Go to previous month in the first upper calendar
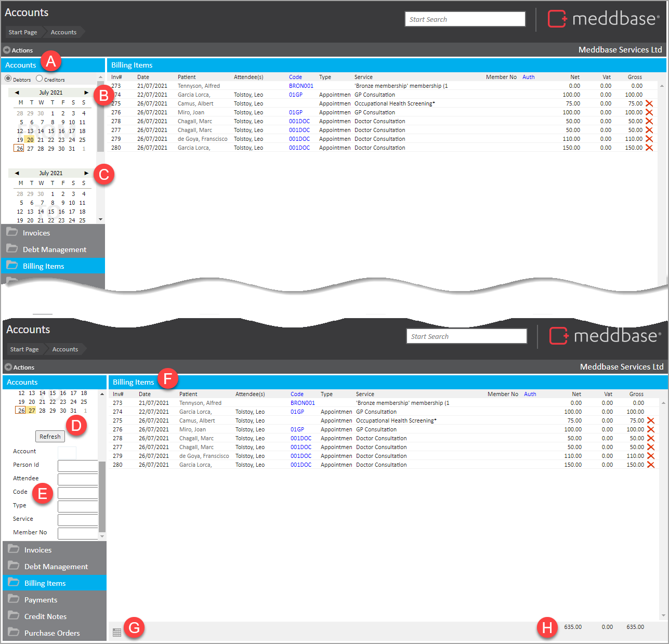669x644 pixels. (x=17, y=93)
